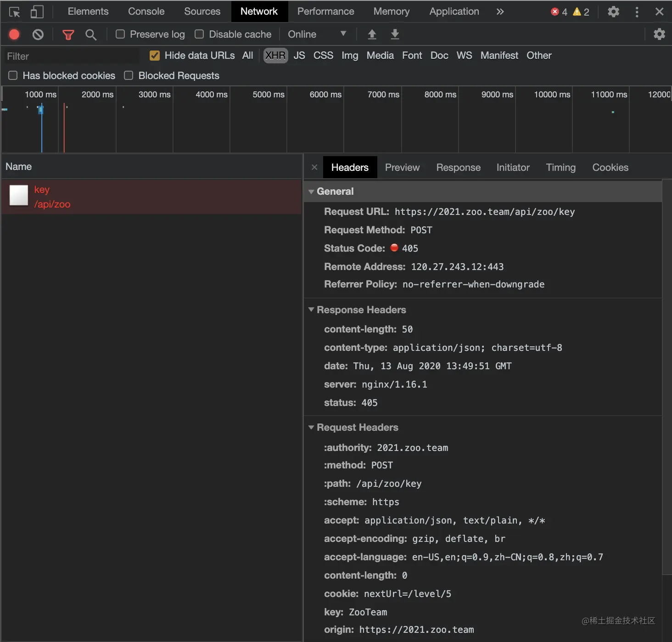Collapse the Request Headers section
The height and width of the screenshot is (642, 672).
click(311, 427)
